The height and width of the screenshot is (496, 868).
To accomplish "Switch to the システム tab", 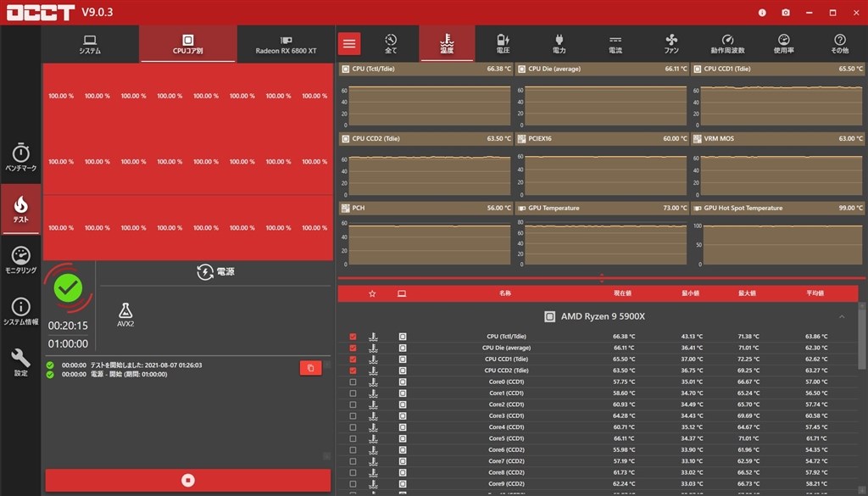I will tap(90, 44).
